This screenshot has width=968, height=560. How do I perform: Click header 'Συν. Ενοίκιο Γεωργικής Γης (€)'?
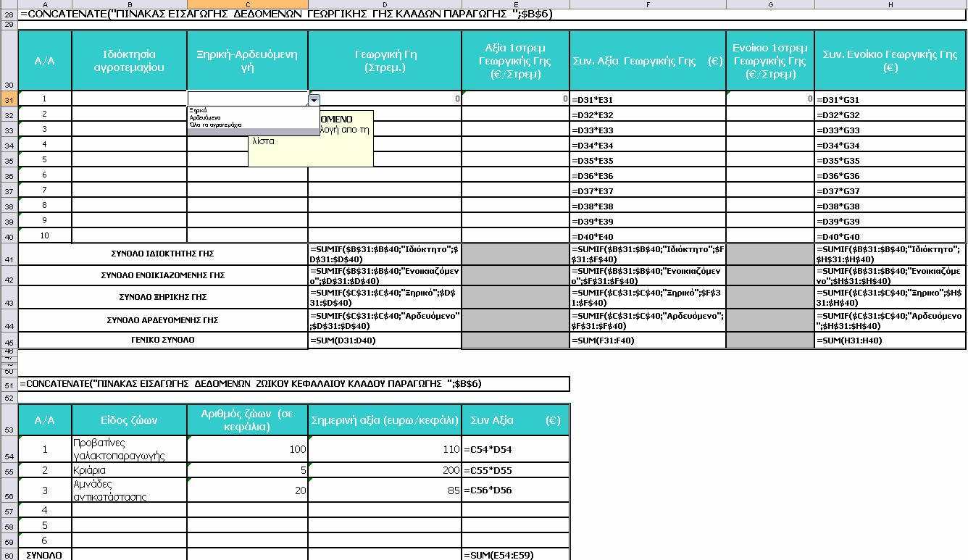[891, 61]
